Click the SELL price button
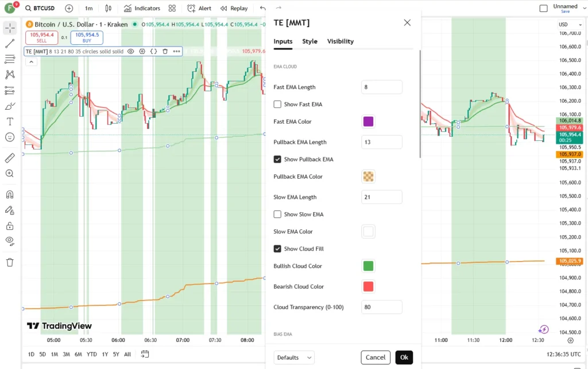The height and width of the screenshot is (369, 588). pyautogui.click(x=41, y=37)
